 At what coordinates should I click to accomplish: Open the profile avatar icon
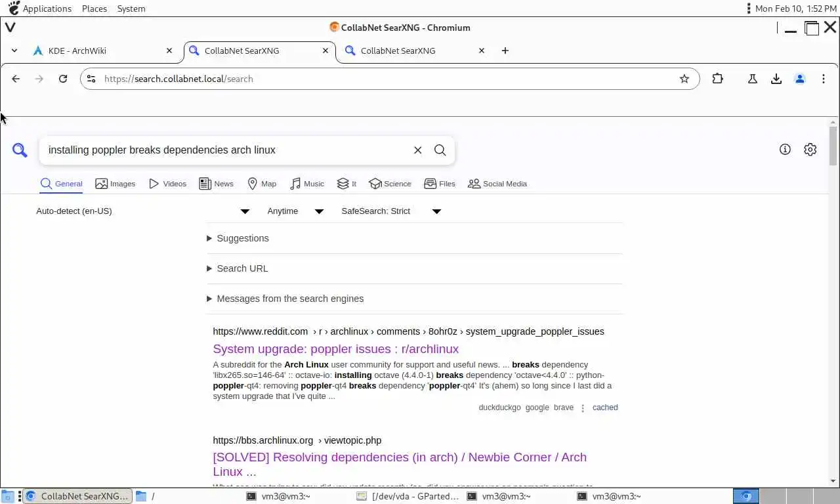(x=800, y=79)
